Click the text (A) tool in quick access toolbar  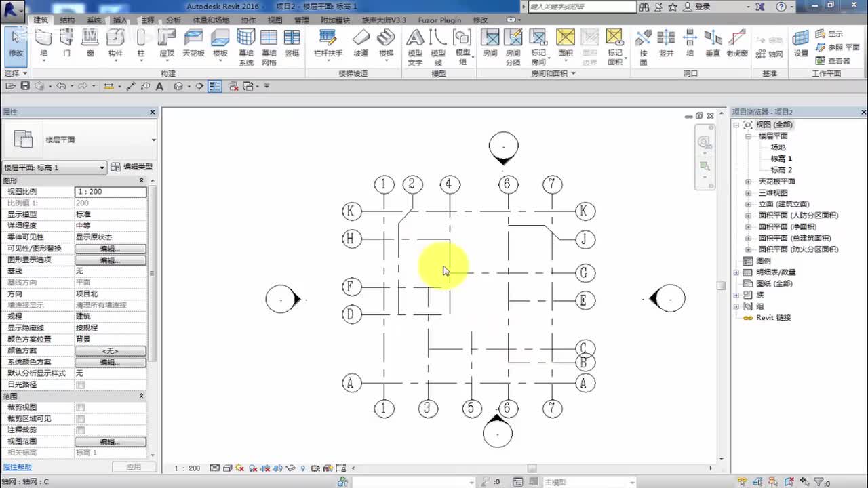(160, 86)
